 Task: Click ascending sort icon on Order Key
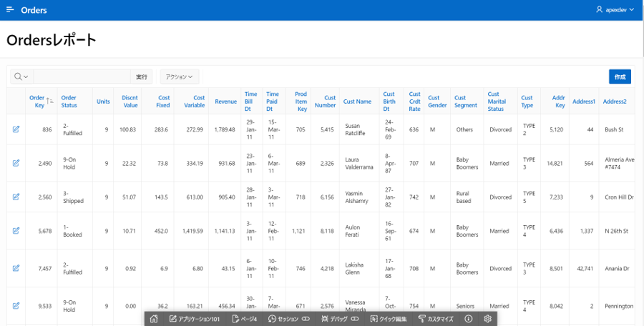[x=49, y=101]
